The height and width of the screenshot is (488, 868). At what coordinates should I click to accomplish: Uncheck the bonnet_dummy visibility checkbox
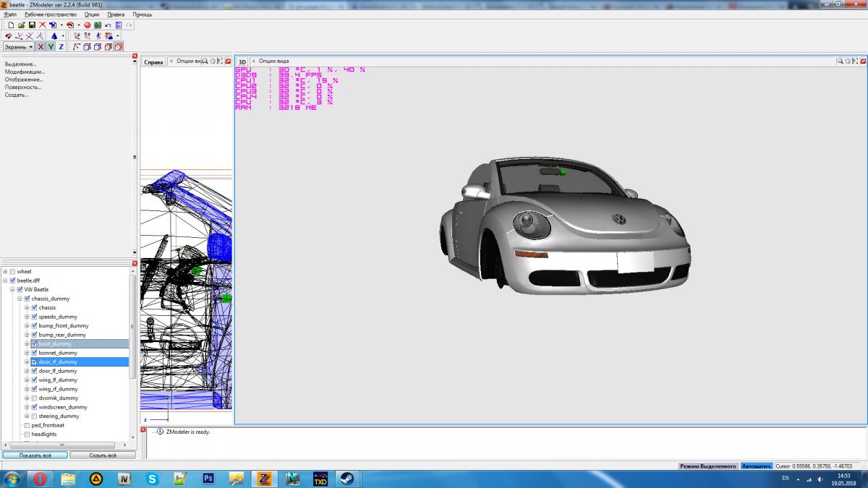34,353
